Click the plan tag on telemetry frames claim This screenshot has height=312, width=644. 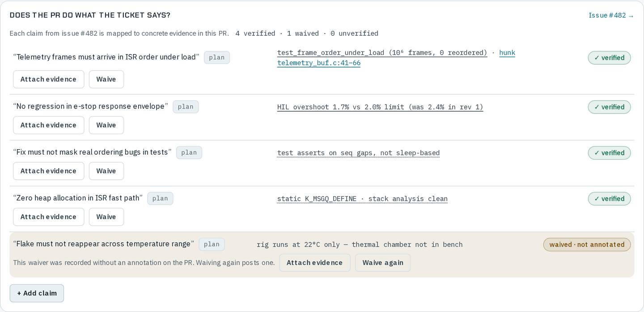click(x=217, y=57)
